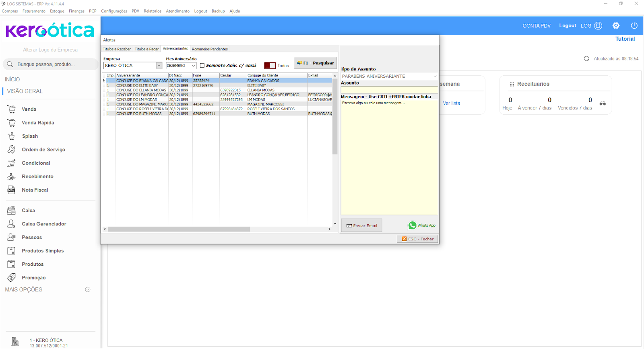The height and width of the screenshot is (349, 644).
Task: Open Pessoas sidebar icon
Action: coord(11,237)
